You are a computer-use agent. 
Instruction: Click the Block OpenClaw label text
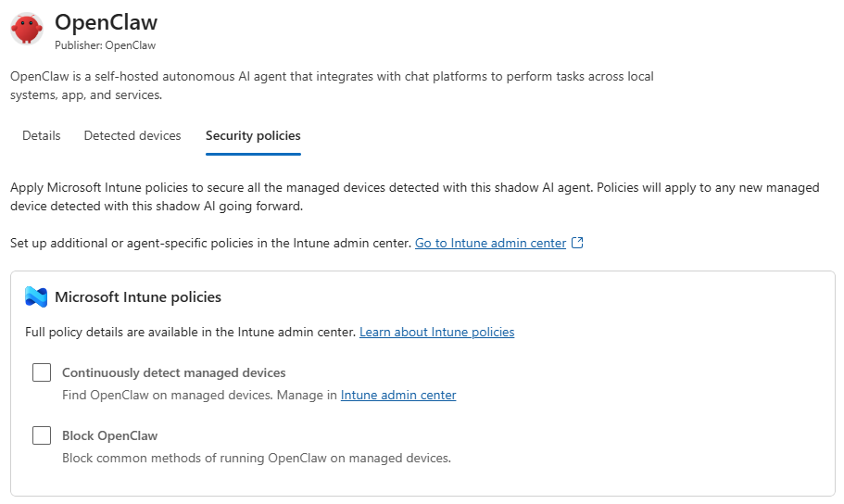click(x=110, y=435)
